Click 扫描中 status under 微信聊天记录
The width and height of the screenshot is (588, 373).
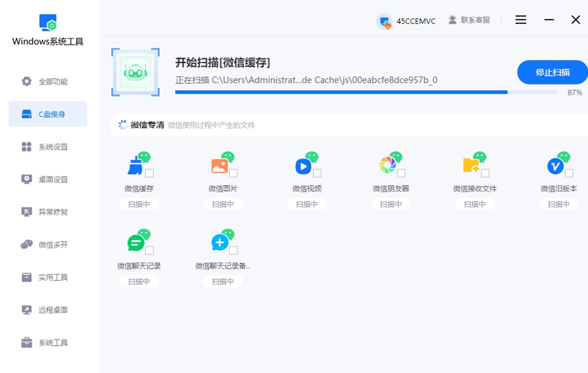pyautogui.click(x=139, y=281)
